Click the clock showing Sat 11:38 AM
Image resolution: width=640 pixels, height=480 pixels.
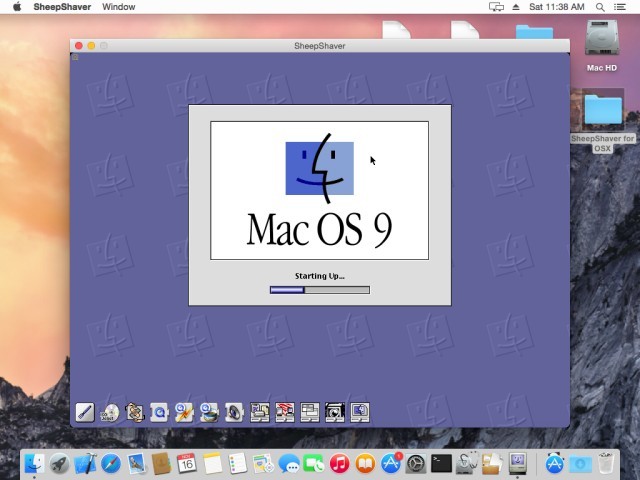[x=557, y=7]
